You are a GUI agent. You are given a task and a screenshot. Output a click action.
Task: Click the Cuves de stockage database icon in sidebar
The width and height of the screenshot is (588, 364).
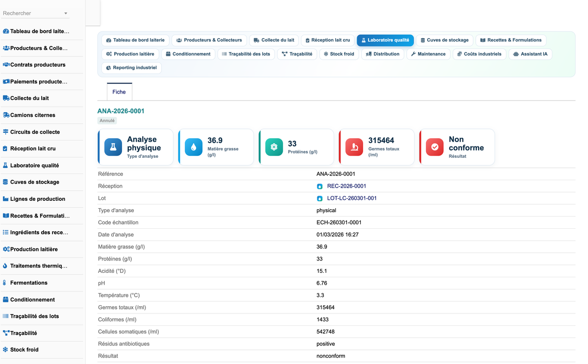[x=5, y=182]
